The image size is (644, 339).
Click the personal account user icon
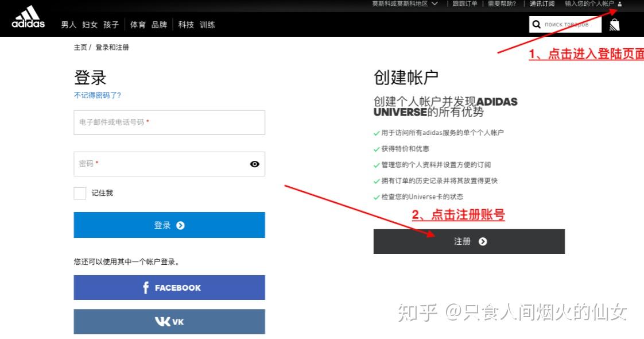(620, 3)
